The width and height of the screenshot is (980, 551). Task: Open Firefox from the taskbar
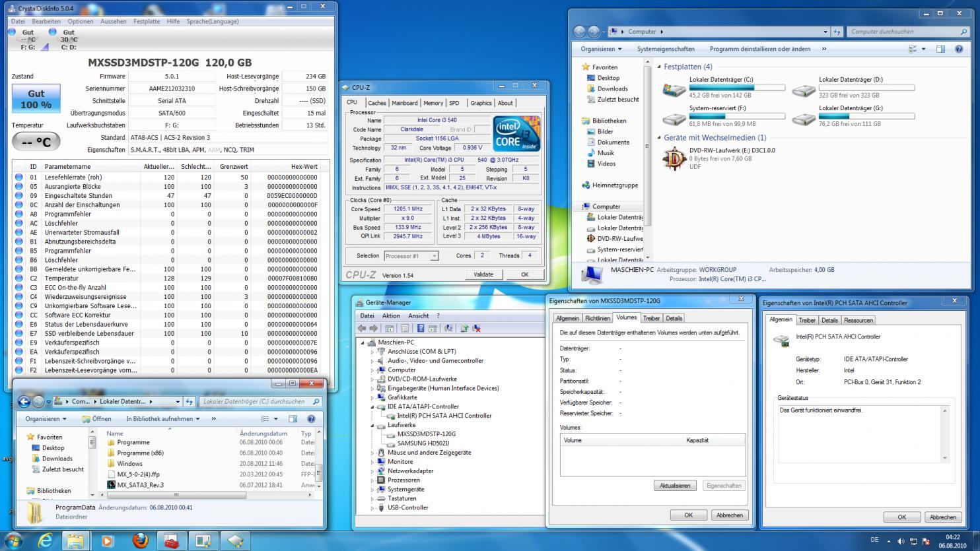click(140, 541)
